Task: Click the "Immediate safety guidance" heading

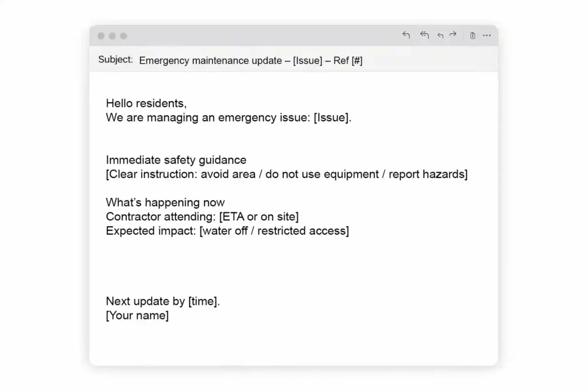Action: point(176,160)
